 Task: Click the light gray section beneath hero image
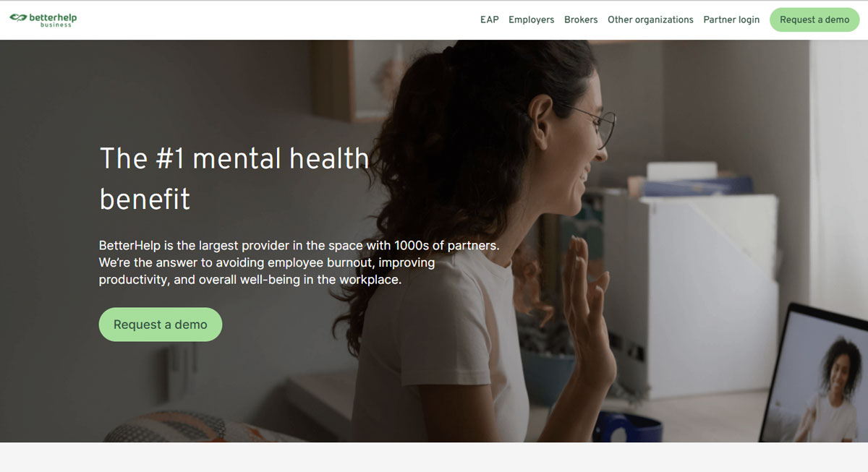[x=434, y=457]
